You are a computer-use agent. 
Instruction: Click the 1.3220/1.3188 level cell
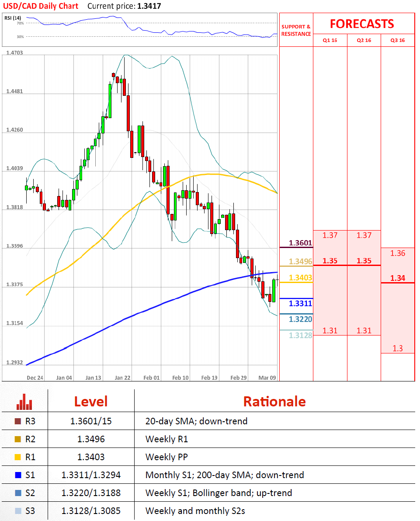tap(90, 493)
